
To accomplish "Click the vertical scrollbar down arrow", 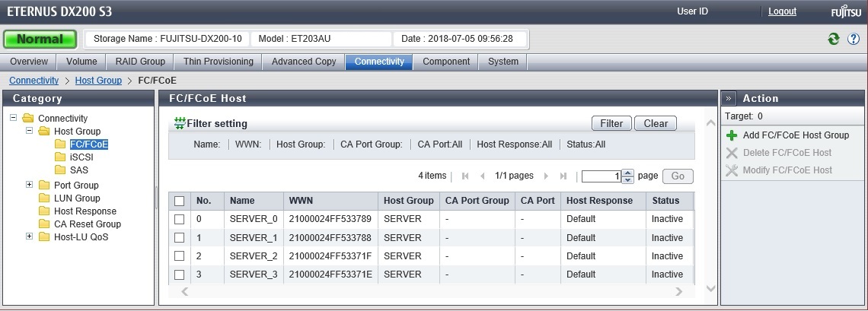I will tap(711, 289).
